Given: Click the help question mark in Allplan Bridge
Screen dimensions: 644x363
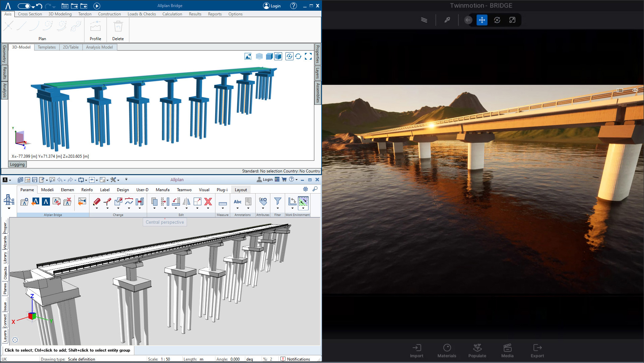Looking at the screenshot, I should [x=293, y=6].
